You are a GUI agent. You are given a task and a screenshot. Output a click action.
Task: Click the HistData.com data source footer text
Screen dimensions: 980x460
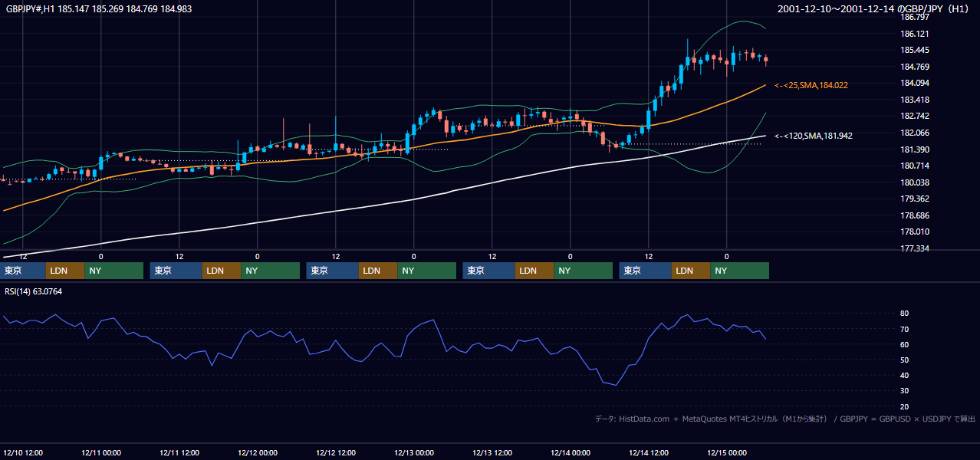point(784,419)
